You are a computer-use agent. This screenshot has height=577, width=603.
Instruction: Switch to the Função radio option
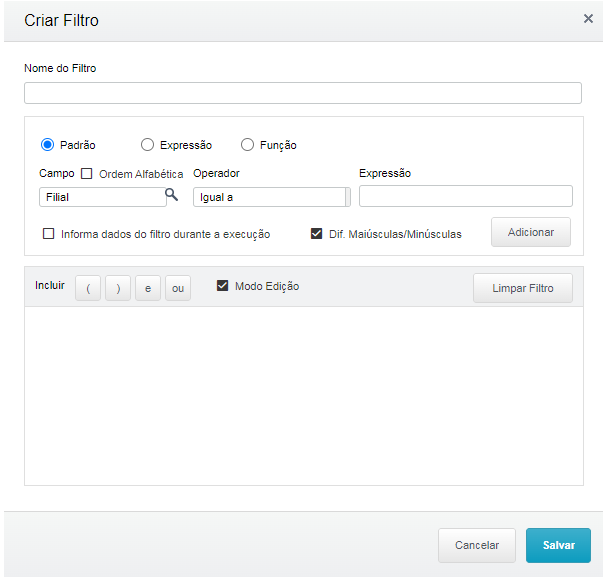coord(248,145)
